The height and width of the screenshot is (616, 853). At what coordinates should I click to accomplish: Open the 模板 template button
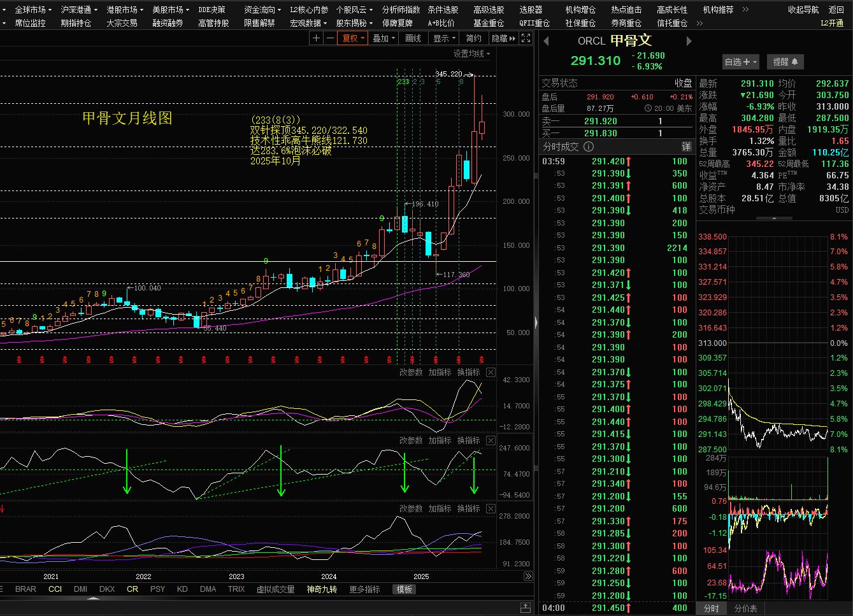tap(404, 589)
